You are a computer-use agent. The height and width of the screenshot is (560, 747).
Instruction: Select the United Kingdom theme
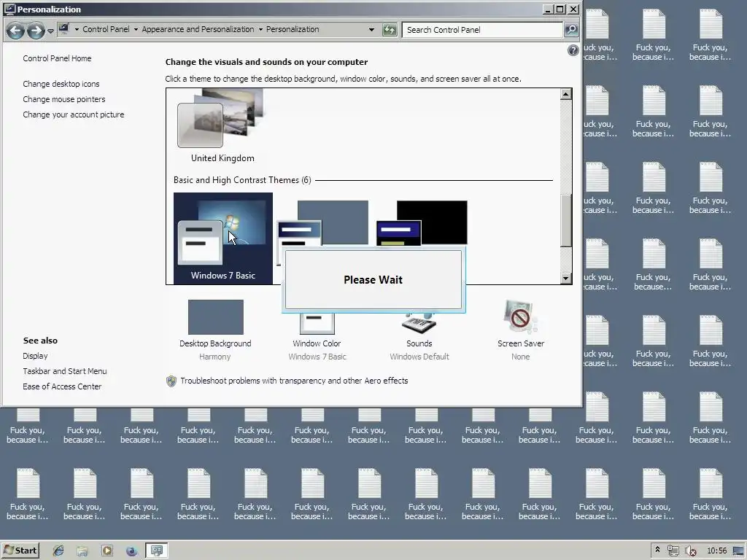pyautogui.click(x=222, y=126)
